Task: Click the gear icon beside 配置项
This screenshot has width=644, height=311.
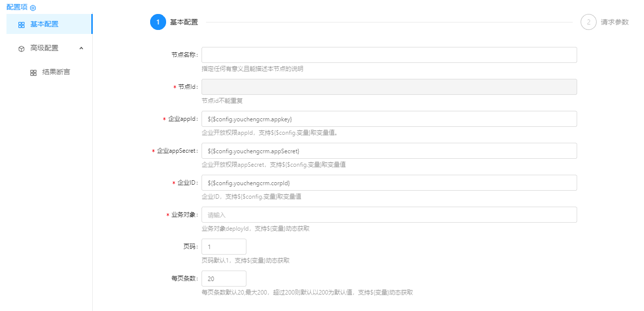Action: tap(33, 8)
